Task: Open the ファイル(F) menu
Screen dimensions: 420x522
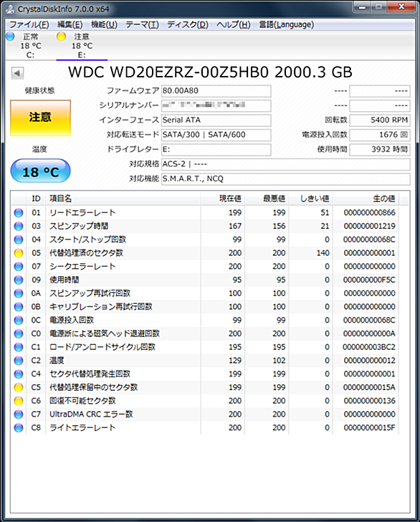Action: pyautogui.click(x=29, y=24)
